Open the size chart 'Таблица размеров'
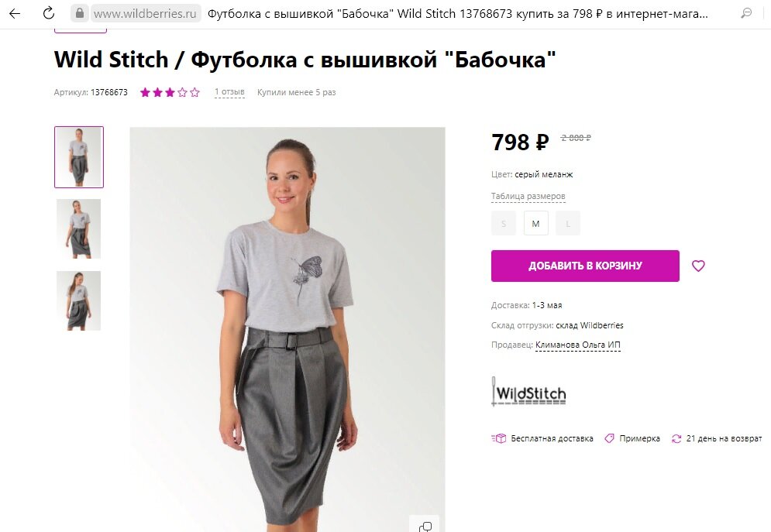The width and height of the screenshot is (771, 532). tap(528, 196)
